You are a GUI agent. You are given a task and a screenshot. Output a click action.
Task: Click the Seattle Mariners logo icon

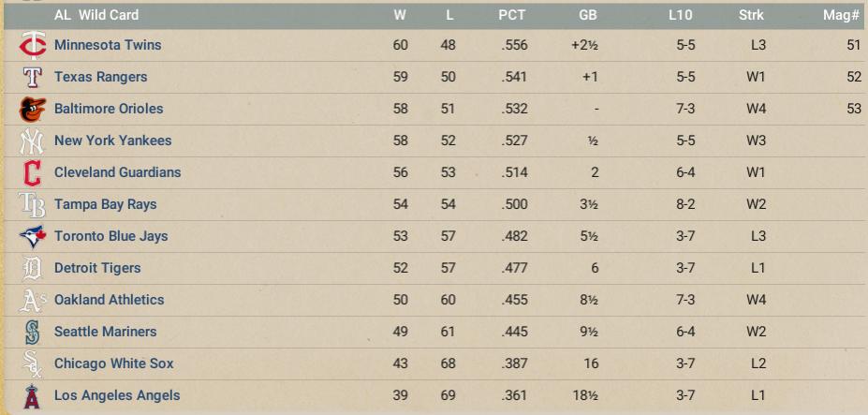[x=32, y=332]
